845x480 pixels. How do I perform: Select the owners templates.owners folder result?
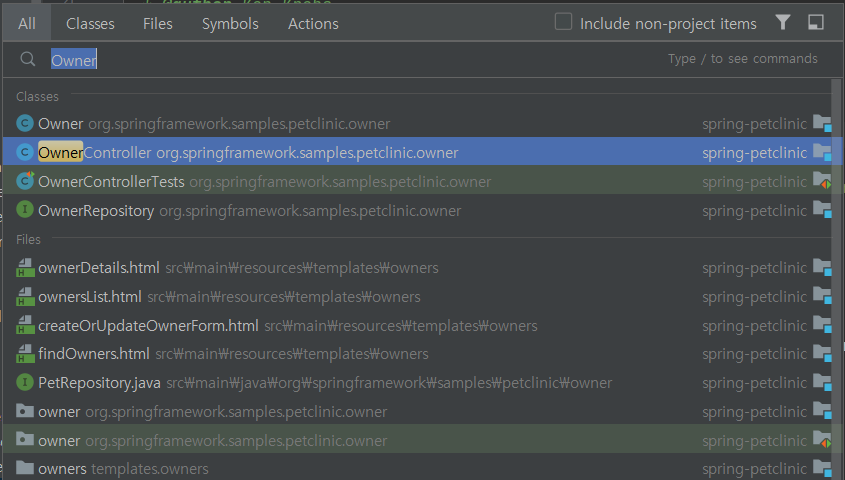(x=418, y=468)
